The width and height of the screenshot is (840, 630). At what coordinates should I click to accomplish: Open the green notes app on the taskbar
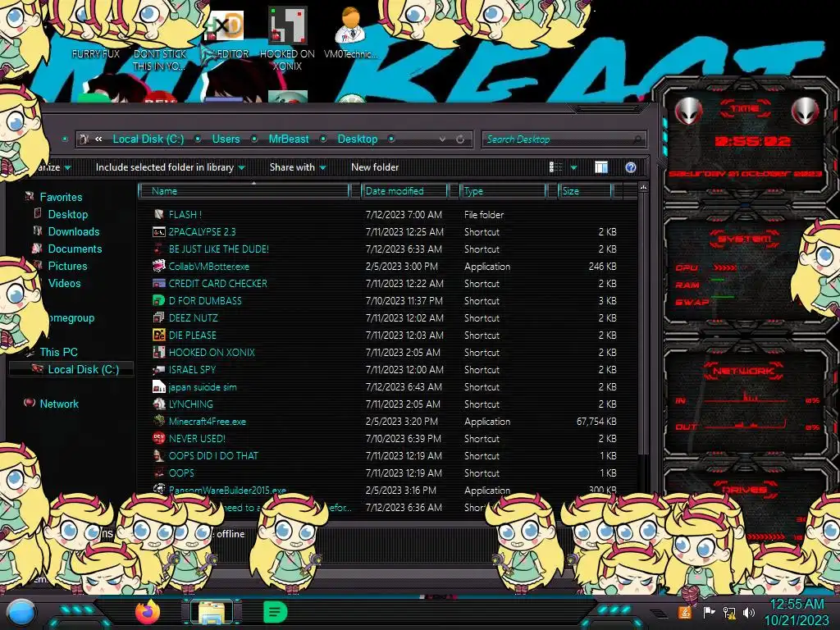276,612
